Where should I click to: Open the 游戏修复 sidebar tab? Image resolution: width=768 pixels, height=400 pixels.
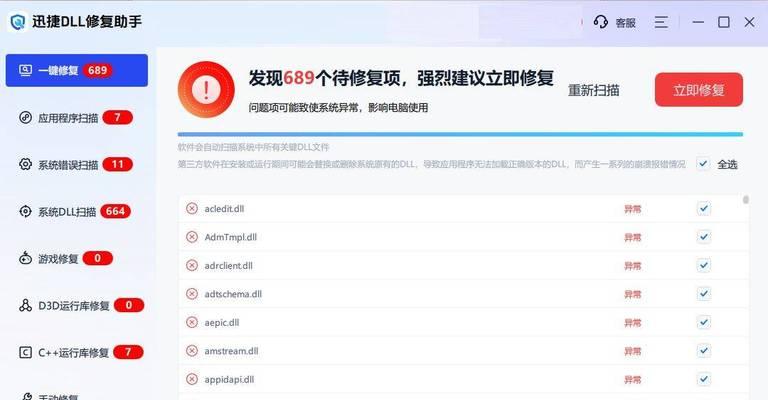(77, 258)
